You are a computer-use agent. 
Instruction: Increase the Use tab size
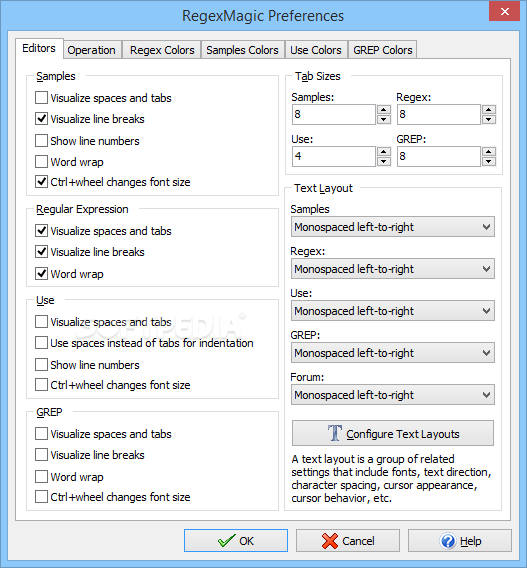click(384, 151)
